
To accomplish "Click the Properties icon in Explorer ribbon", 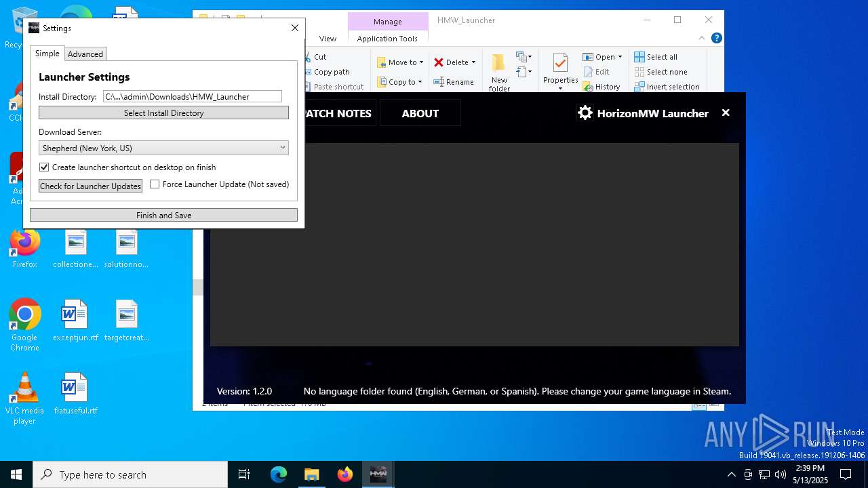I will pos(560,64).
